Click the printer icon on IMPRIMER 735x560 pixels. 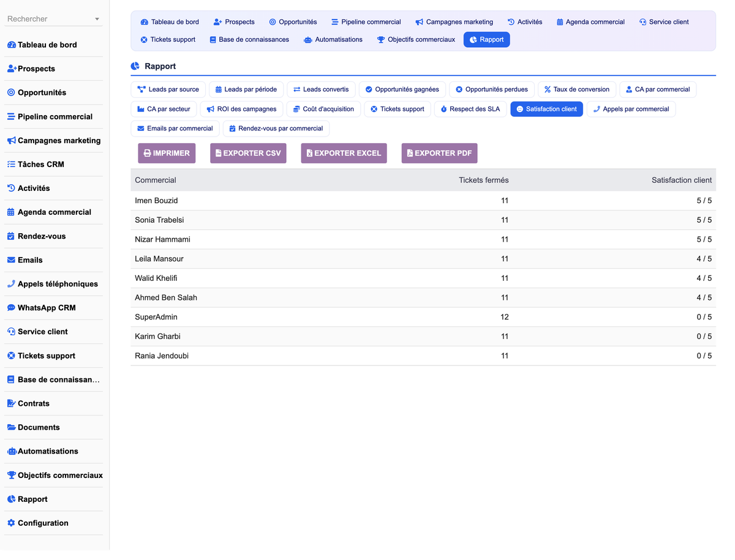tap(147, 153)
